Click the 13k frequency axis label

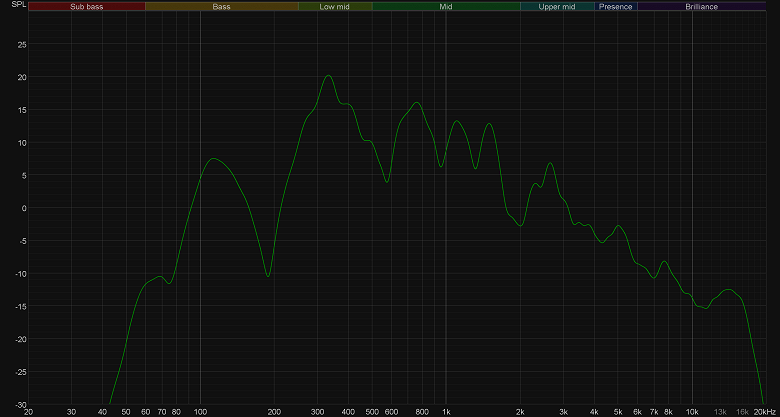(x=720, y=412)
